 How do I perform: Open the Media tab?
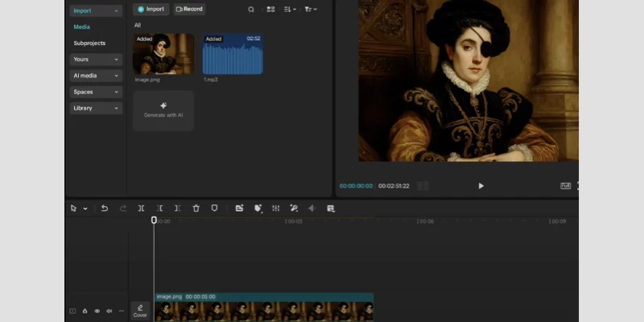(x=82, y=27)
